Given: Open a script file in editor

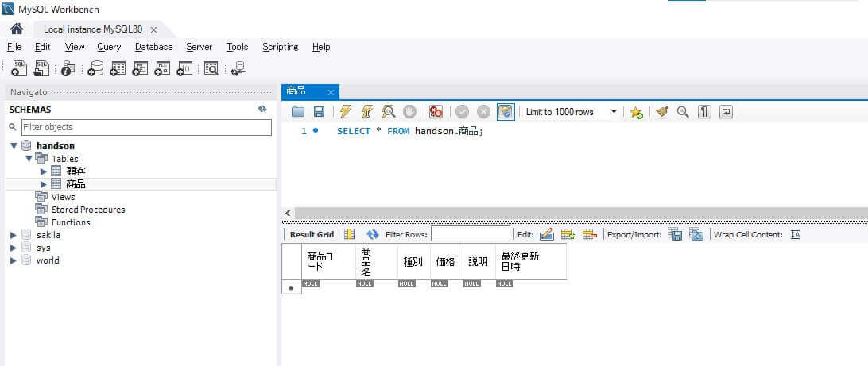Looking at the screenshot, I should point(298,112).
